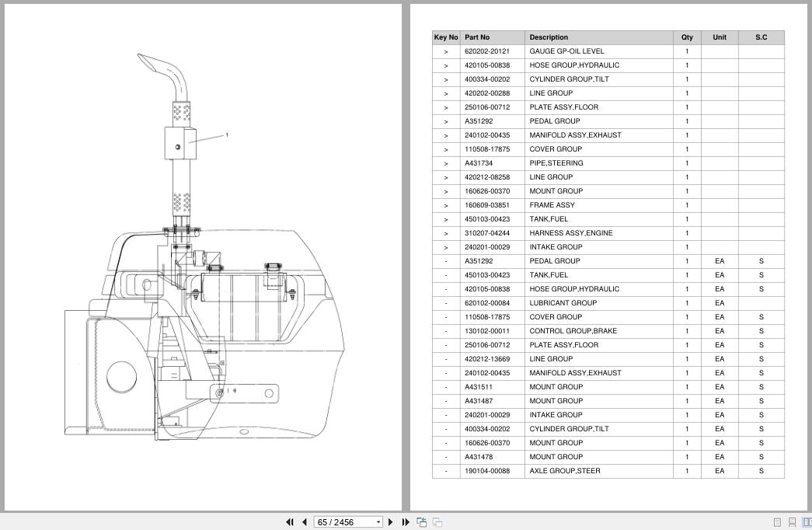Click part number 130102-00011

click(x=486, y=331)
